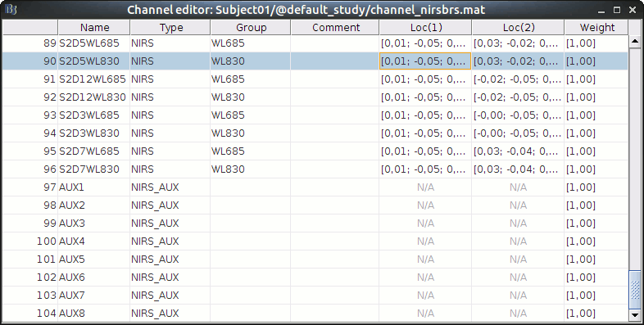Click the vertical scrollbar thumb
The height and width of the screenshot is (325, 644).
[635, 289]
